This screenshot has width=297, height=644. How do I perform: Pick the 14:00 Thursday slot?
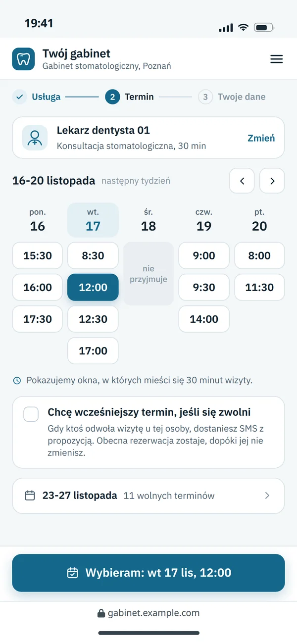[x=204, y=319]
